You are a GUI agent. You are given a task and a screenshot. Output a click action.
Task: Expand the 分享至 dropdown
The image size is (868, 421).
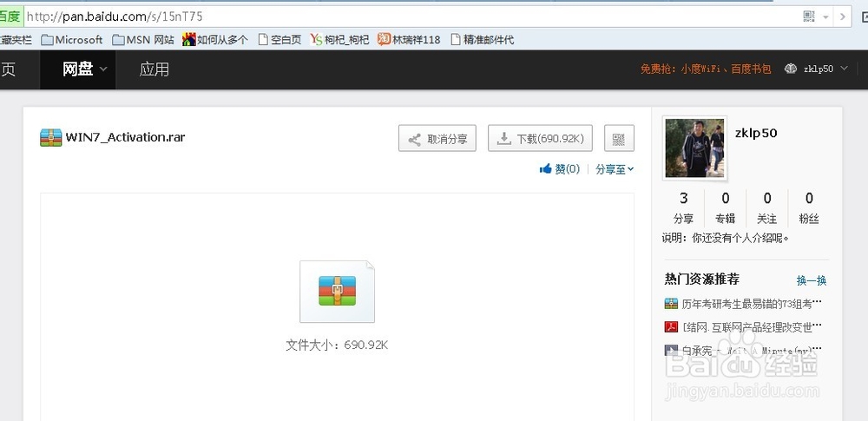point(615,169)
